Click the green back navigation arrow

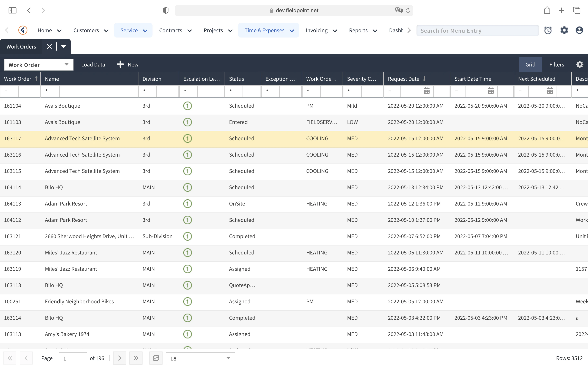pyautogui.click(x=23, y=30)
